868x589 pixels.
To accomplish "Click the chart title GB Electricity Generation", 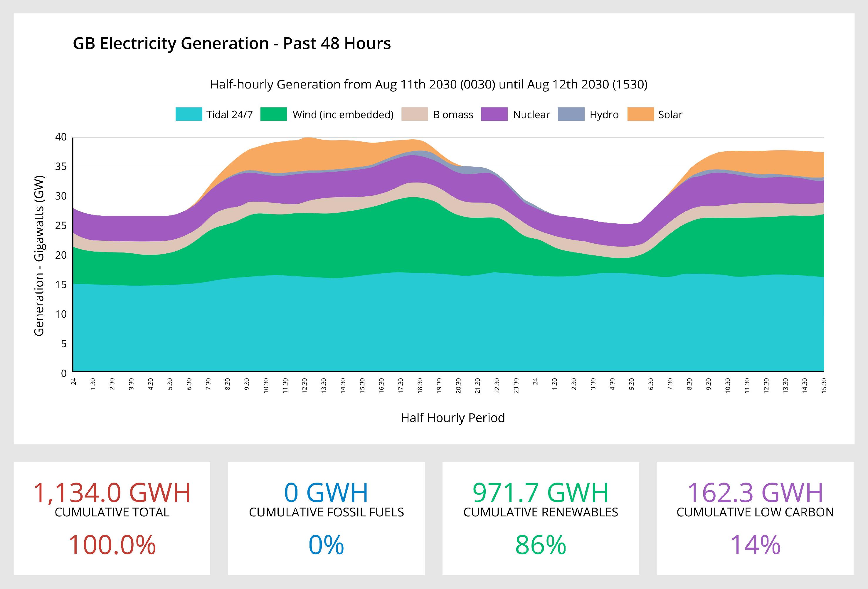I will [232, 43].
